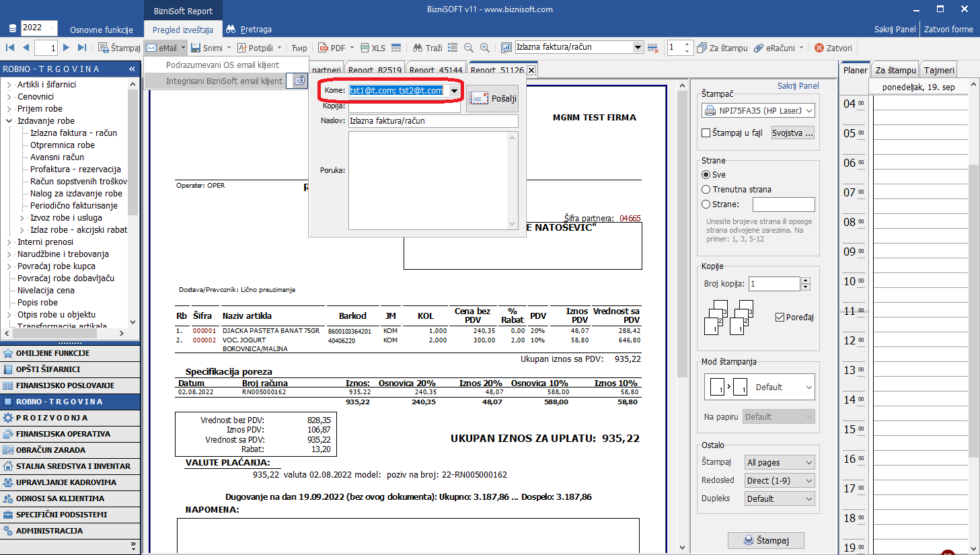Click the zoom out magnifier

coord(469,48)
